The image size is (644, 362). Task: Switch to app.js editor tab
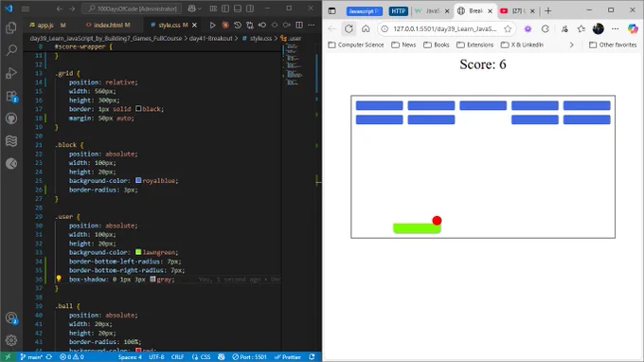45,25
